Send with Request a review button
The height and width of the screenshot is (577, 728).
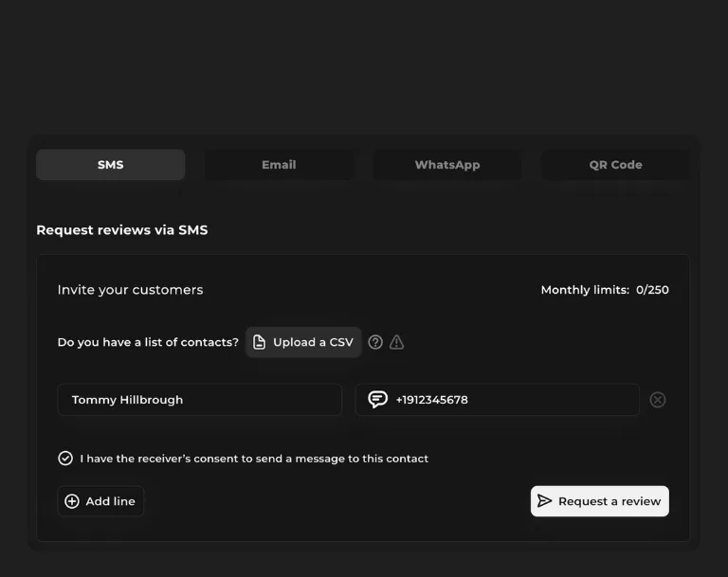600,501
